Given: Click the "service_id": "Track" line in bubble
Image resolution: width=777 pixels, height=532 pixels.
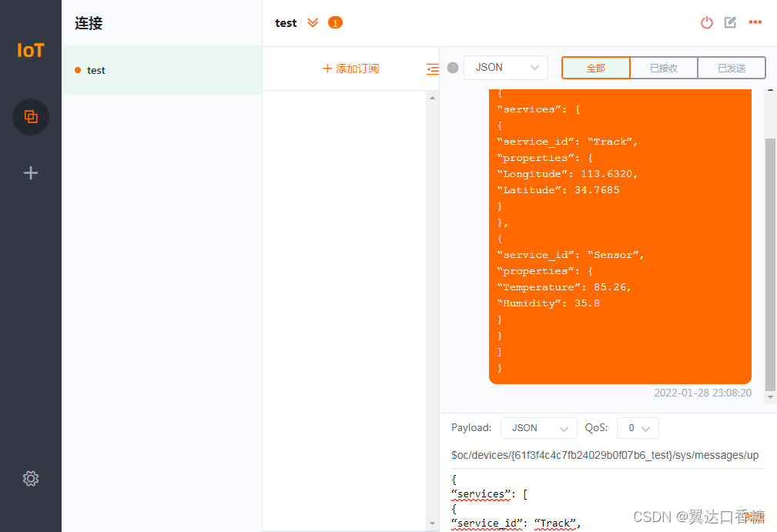Looking at the screenshot, I should [x=568, y=142].
